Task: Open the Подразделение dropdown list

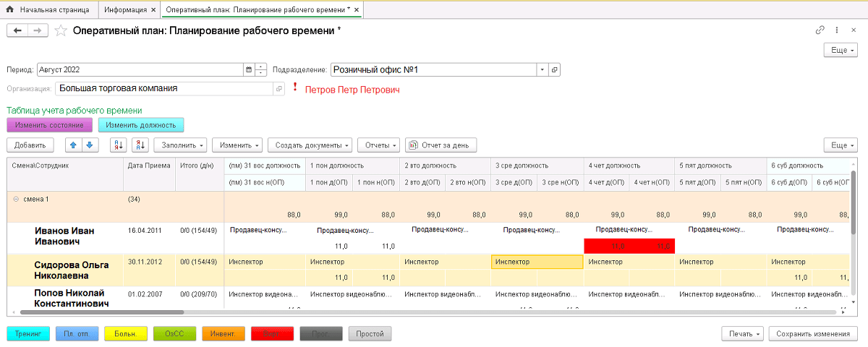Action: (x=542, y=70)
